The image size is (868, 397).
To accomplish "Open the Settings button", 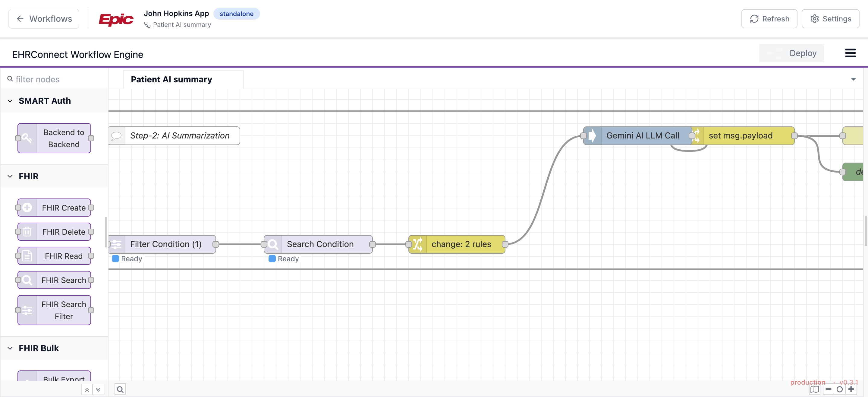I will point(830,18).
